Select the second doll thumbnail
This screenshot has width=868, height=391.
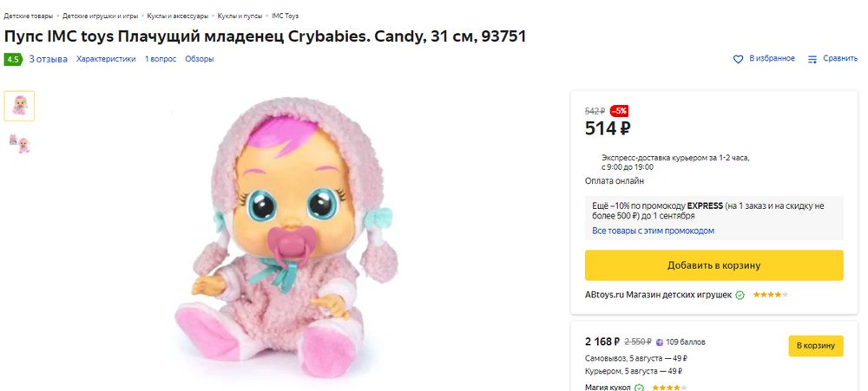(19, 143)
